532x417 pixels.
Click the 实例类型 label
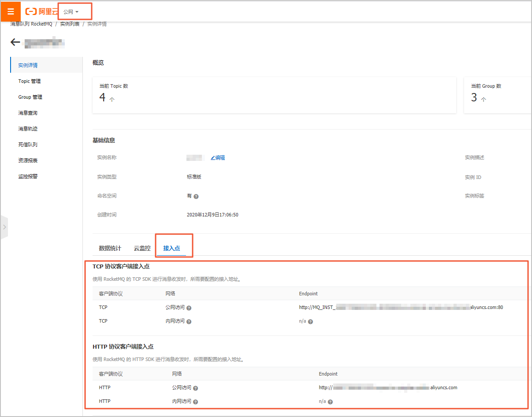(x=107, y=177)
